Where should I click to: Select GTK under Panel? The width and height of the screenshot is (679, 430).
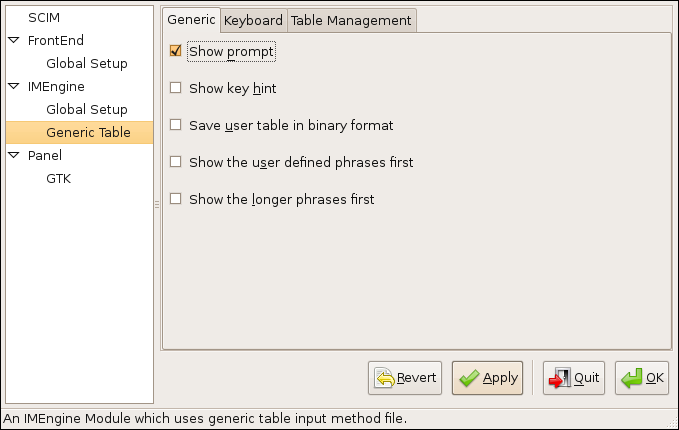pyautogui.click(x=58, y=179)
